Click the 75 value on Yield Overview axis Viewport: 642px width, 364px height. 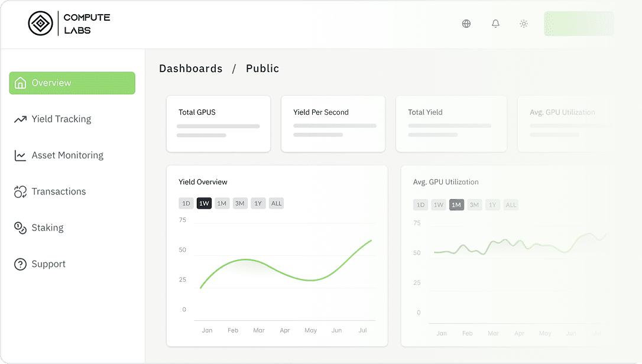coord(183,220)
